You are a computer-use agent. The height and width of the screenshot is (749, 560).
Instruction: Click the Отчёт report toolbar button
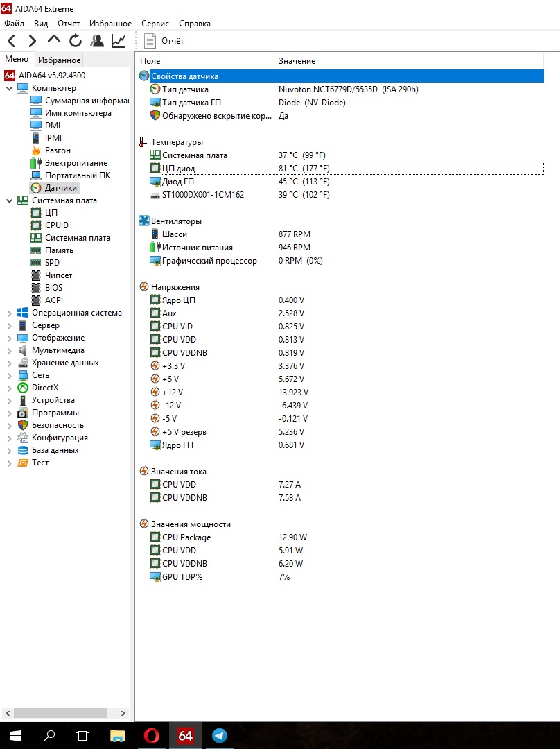(x=164, y=41)
